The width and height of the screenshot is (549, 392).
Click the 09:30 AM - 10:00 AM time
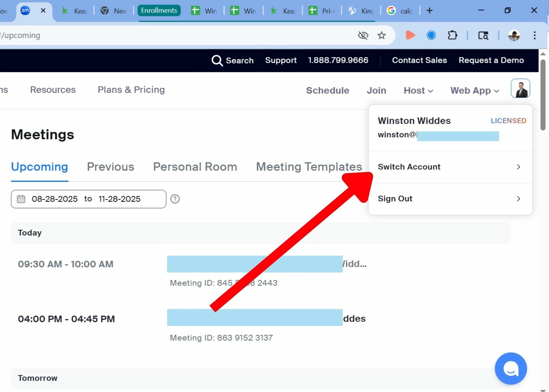66,264
